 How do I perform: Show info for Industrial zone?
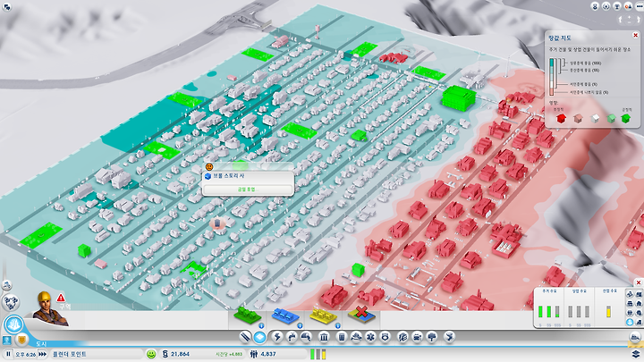337,325
